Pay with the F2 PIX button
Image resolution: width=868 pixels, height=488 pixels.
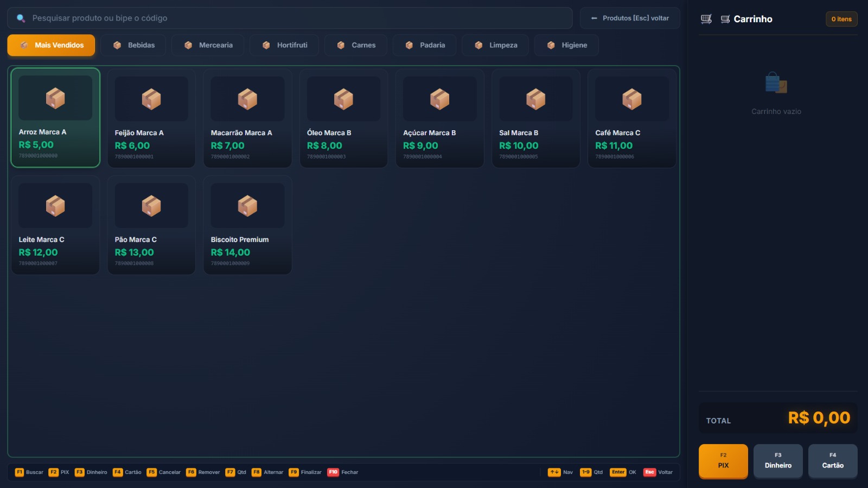click(723, 461)
